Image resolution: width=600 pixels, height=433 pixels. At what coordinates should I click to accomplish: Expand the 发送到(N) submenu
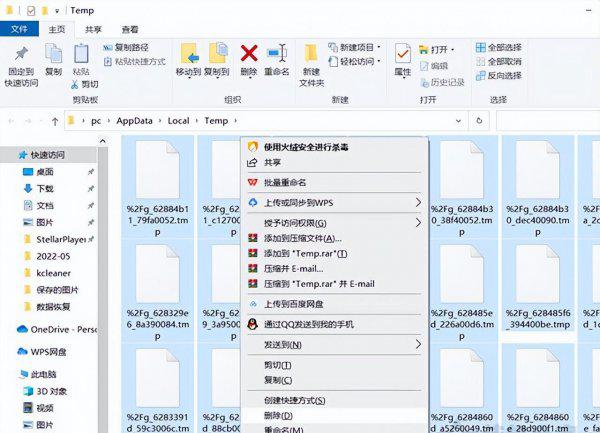[x=334, y=345]
